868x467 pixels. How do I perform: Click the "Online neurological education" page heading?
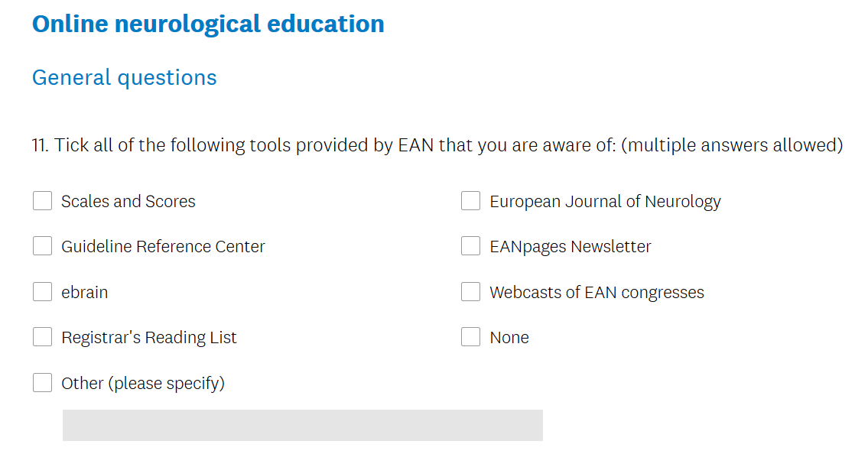[x=208, y=24]
